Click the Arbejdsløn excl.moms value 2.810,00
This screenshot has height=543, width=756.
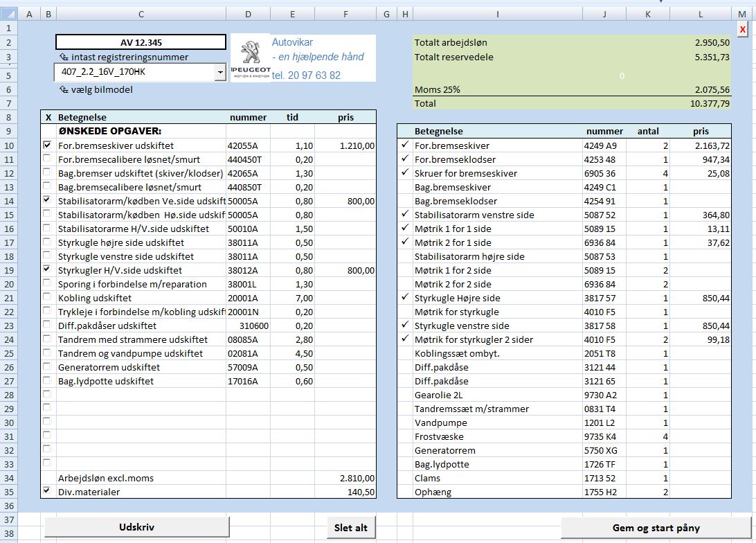coord(357,479)
